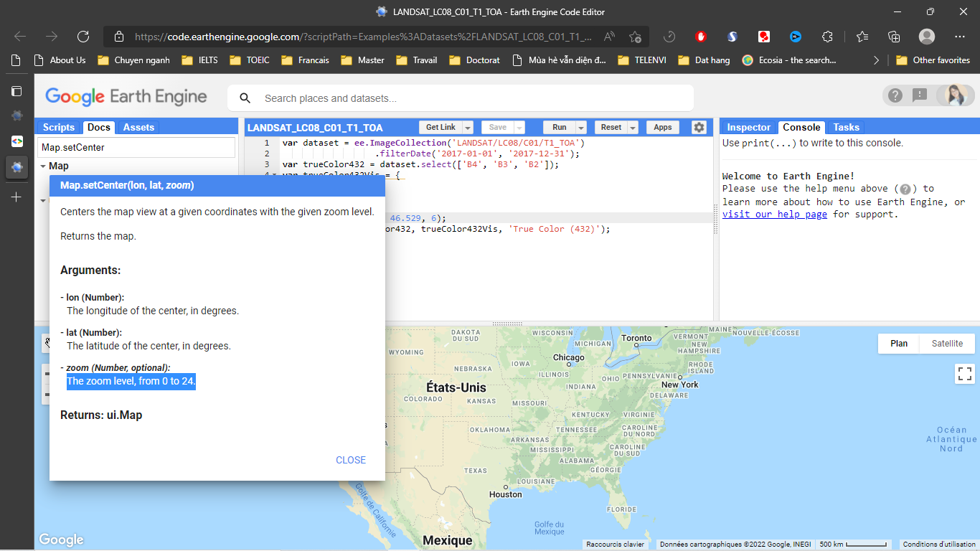This screenshot has height=551, width=980.
Task: Click the Save button
Action: point(498,128)
